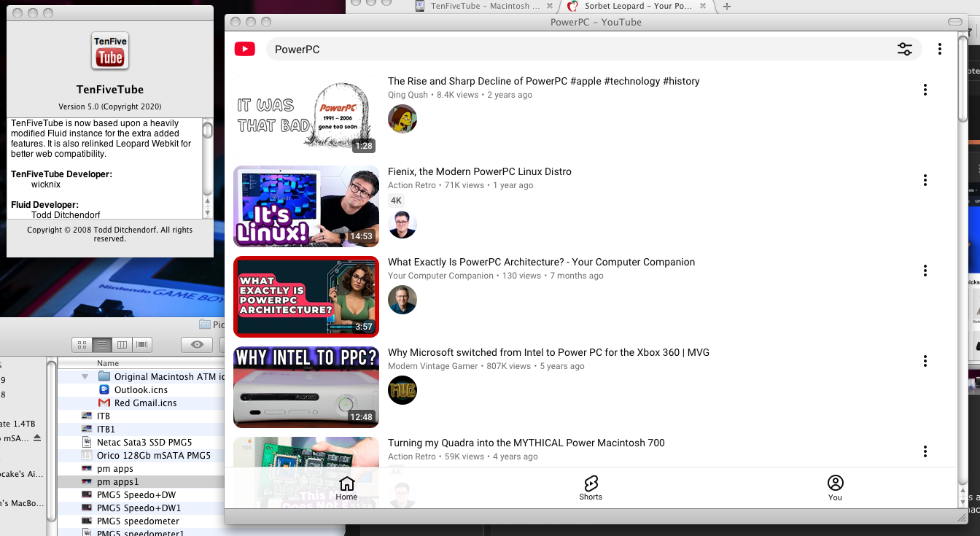980x536 pixels.
Task: Click the TenFiveTube app icon in the About window
Action: [110, 50]
